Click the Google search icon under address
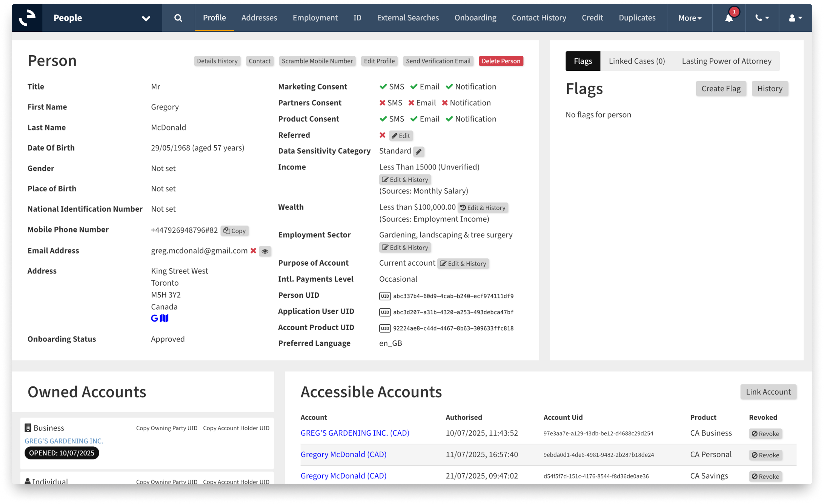Screen dimensions: 824x504 154,318
